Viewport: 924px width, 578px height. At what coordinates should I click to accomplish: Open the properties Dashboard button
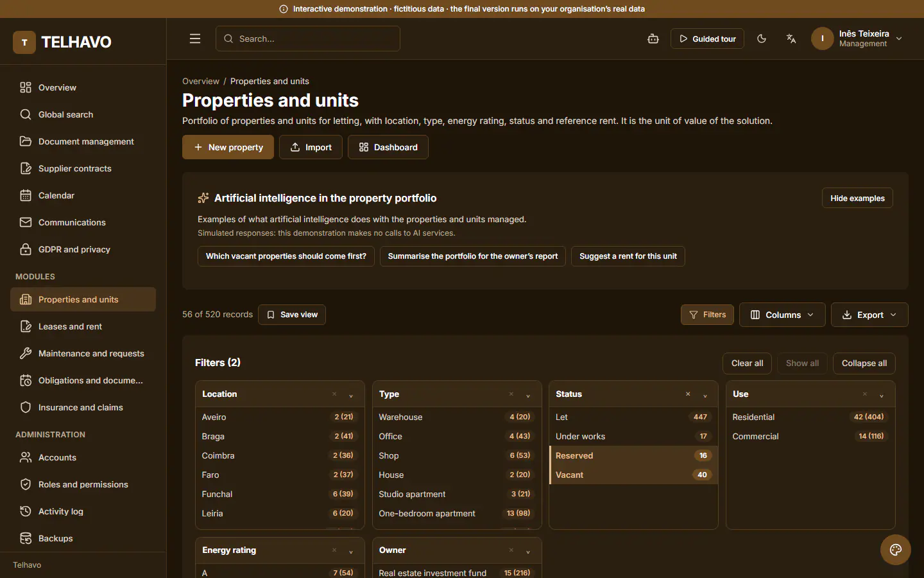pyautogui.click(x=388, y=147)
